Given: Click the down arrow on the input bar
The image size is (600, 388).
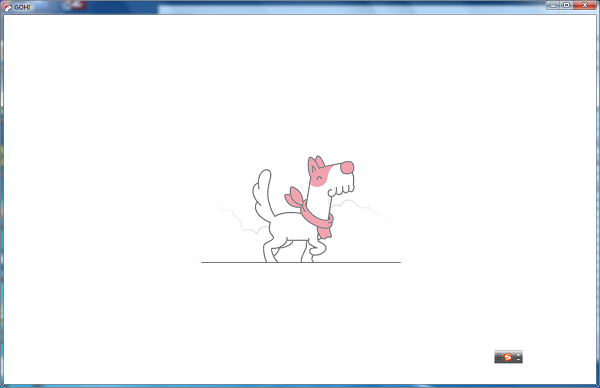Looking at the screenshot, I should (x=518, y=360).
